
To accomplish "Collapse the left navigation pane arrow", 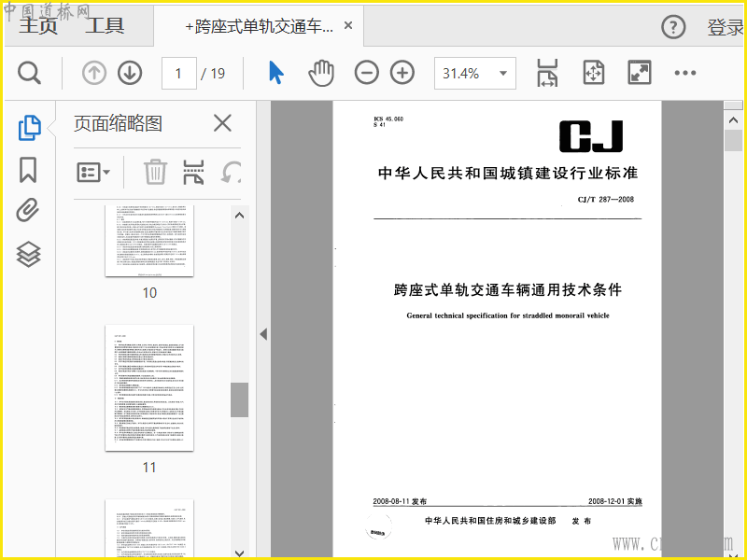I will coord(263,334).
